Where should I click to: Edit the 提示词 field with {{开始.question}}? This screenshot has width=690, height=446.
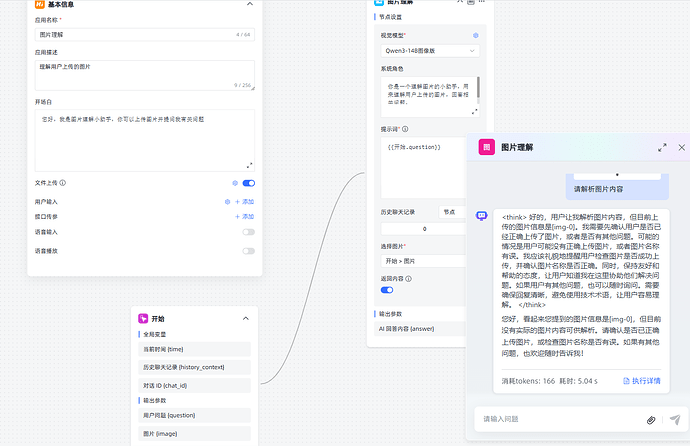[423, 167]
